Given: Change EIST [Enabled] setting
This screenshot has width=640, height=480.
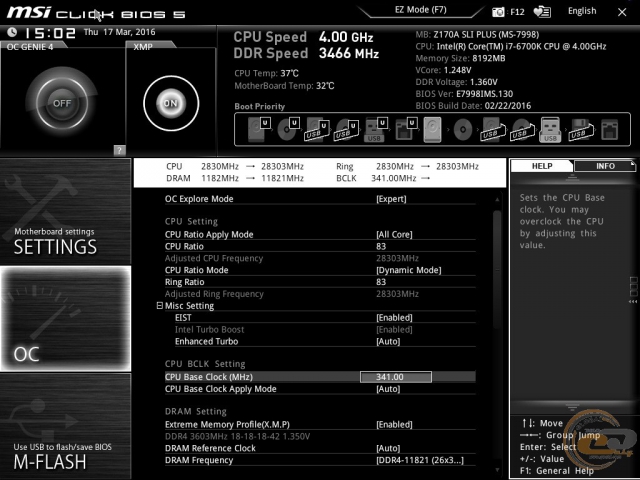Looking at the screenshot, I should [x=325, y=318].
